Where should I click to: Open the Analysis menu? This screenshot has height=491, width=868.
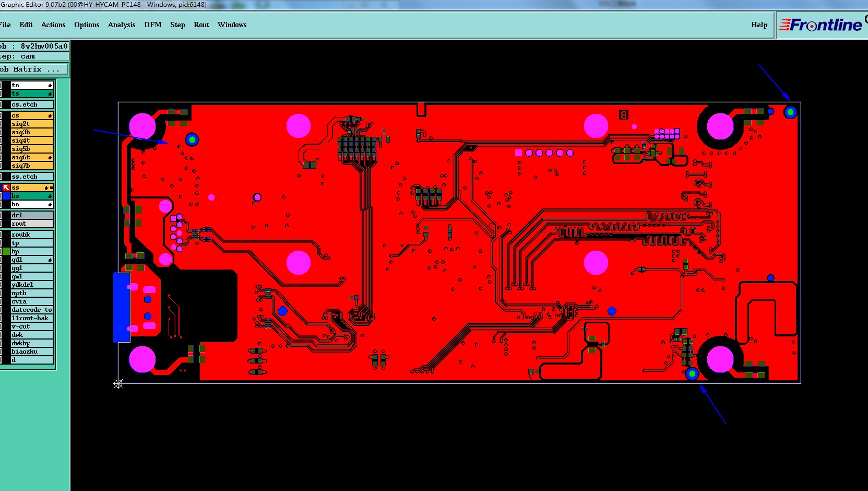coord(122,25)
